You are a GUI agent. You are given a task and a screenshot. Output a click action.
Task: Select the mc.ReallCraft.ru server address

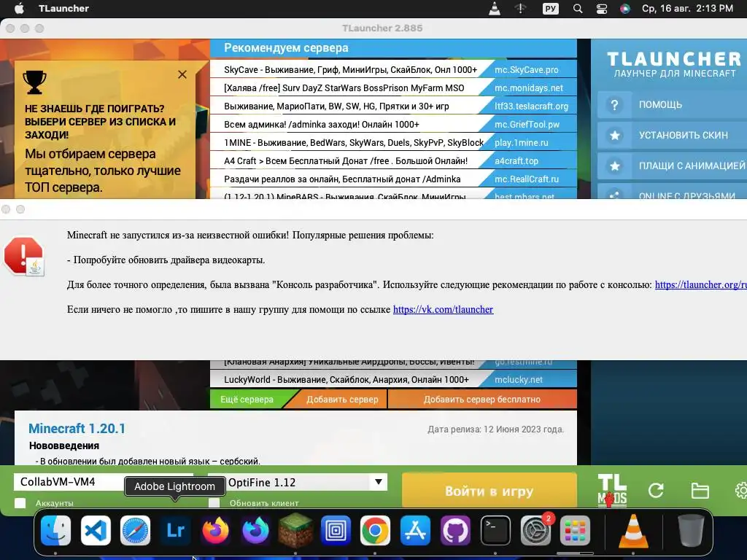coord(527,179)
